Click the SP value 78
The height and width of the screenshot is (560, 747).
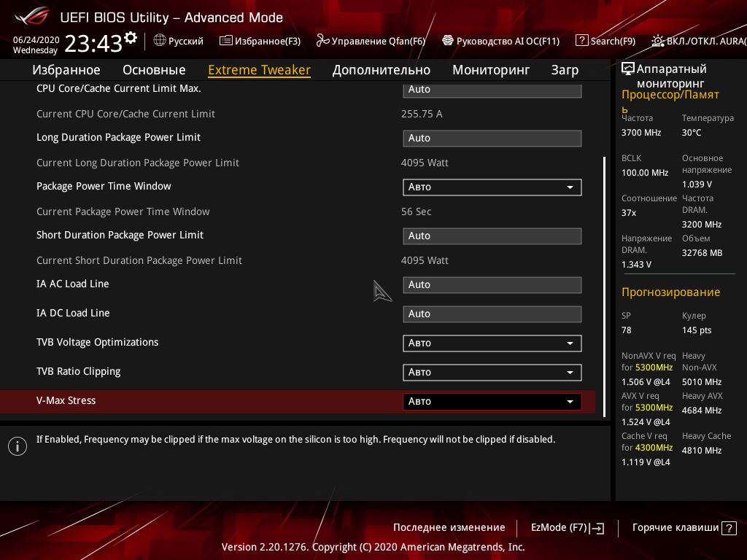pos(626,330)
